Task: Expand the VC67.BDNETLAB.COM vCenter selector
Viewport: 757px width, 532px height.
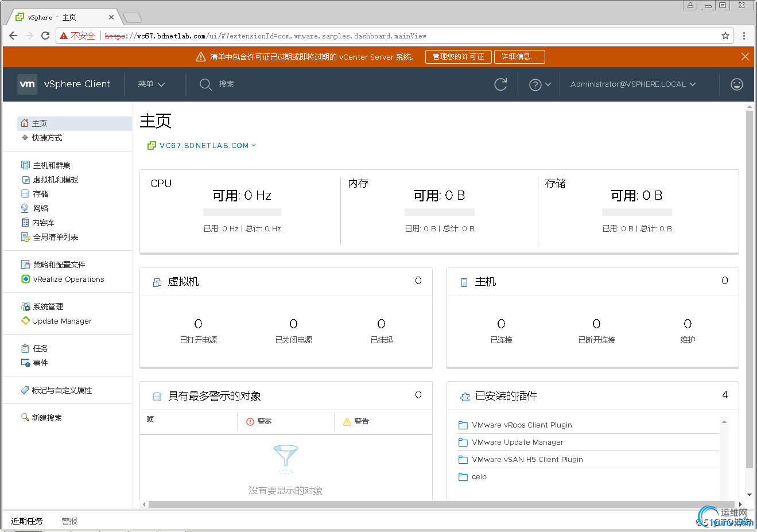Action: [x=202, y=146]
